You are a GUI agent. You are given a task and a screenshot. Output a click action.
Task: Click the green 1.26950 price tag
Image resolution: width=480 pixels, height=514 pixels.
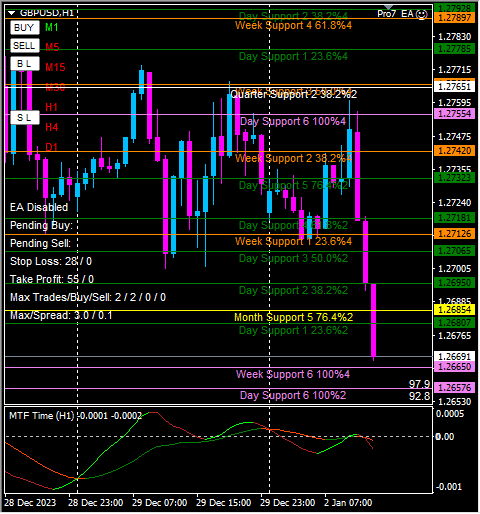(454, 283)
